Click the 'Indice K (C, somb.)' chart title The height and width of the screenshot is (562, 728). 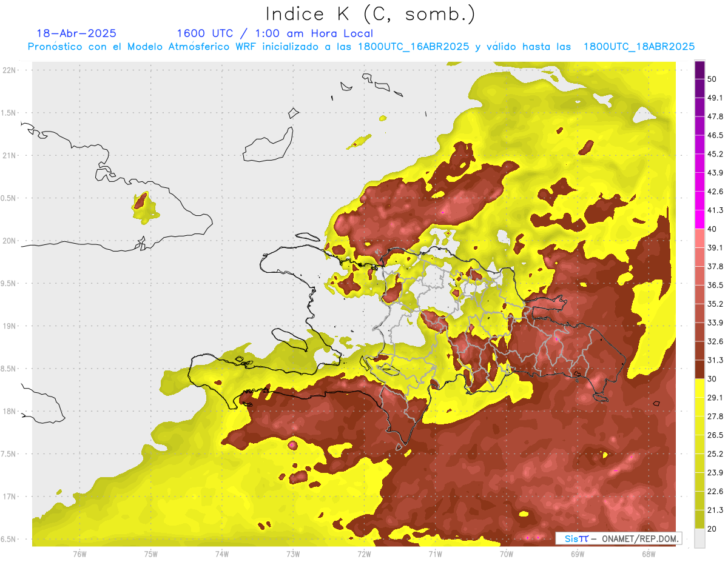coord(371,14)
